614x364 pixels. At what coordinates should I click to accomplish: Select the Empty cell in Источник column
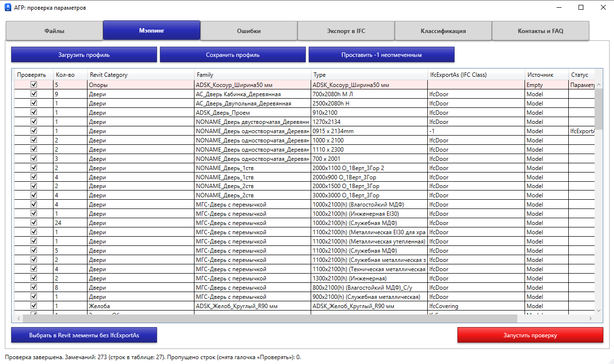pos(547,85)
